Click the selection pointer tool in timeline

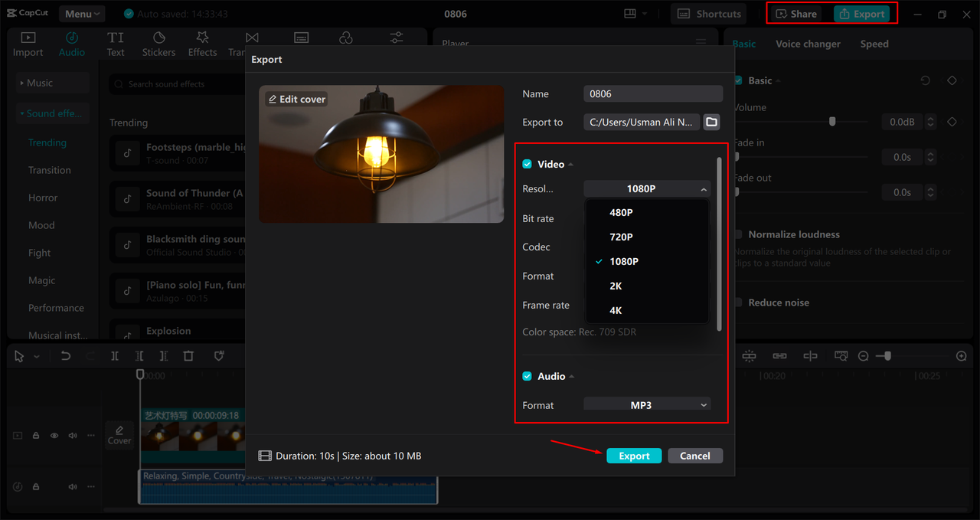tap(19, 356)
